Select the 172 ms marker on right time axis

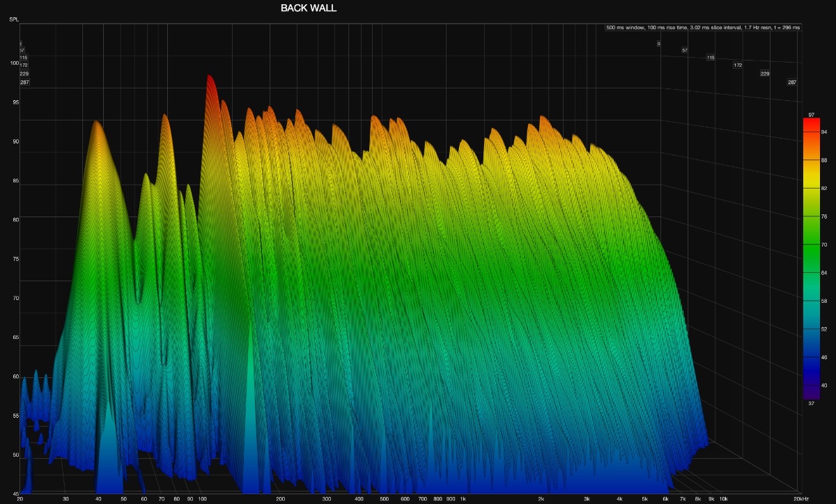[x=738, y=65]
